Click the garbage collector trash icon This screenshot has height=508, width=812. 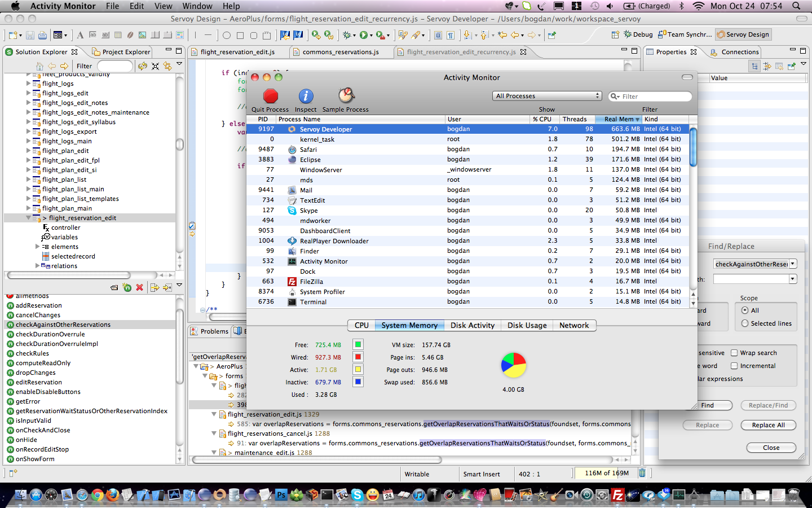coord(642,473)
